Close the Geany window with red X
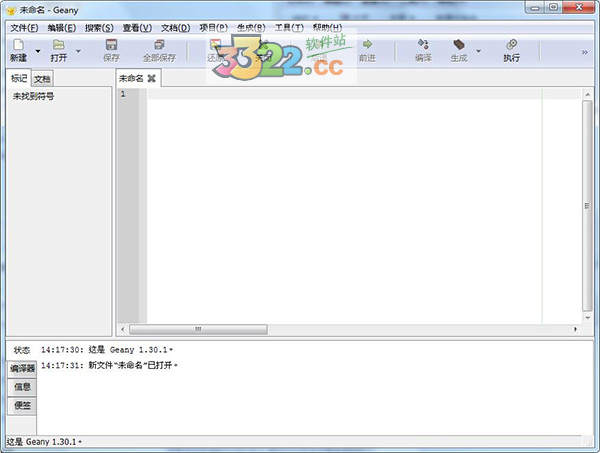The height and width of the screenshot is (453, 600). [579, 8]
